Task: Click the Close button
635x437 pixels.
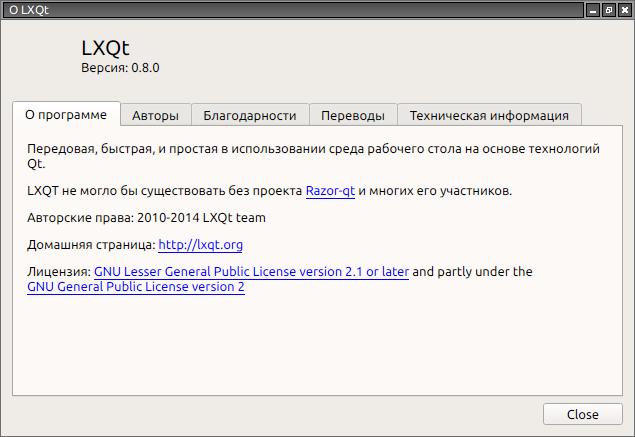Action: pos(582,414)
